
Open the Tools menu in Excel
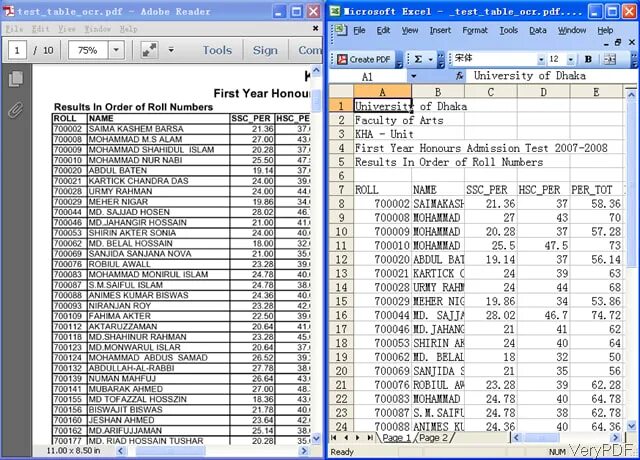pyautogui.click(x=509, y=30)
